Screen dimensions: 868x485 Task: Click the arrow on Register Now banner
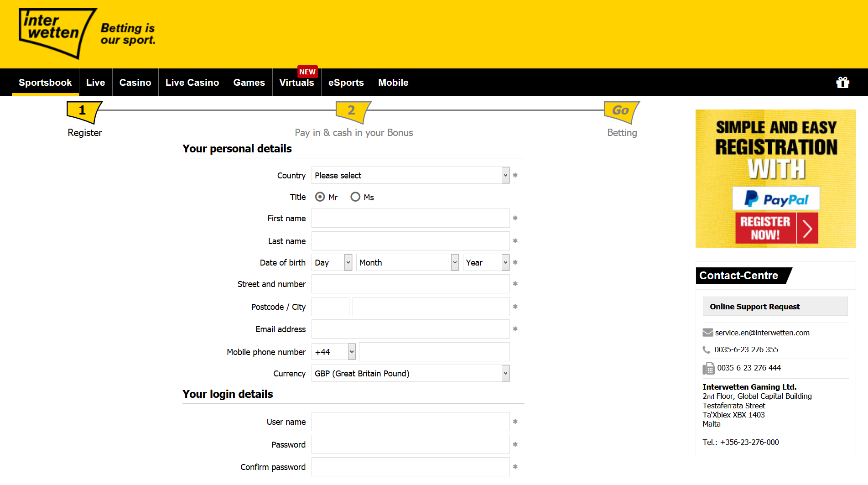807,228
